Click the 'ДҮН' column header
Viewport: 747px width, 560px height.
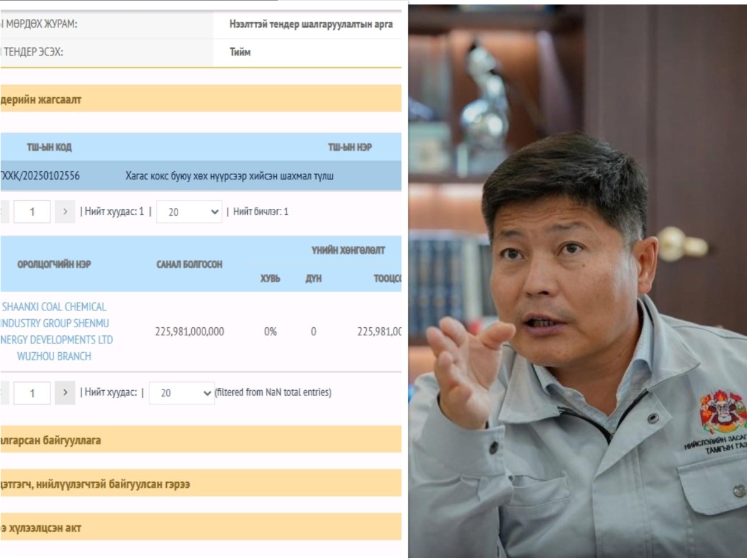click(x=313, y=279)
